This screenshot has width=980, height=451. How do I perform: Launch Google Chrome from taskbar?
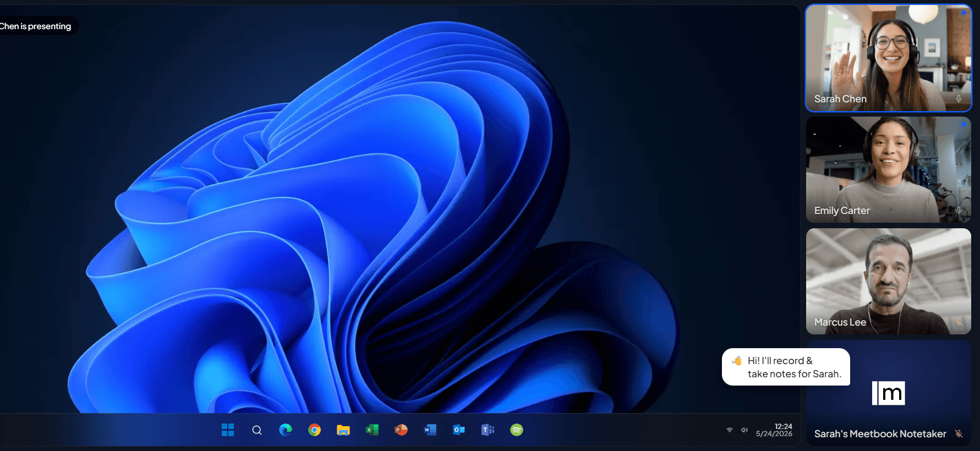pyautogui.click(x=315, y=430)
